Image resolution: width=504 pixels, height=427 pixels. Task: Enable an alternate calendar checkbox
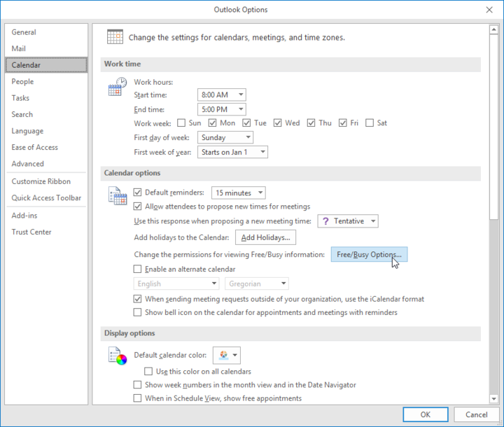coord(138,269)
